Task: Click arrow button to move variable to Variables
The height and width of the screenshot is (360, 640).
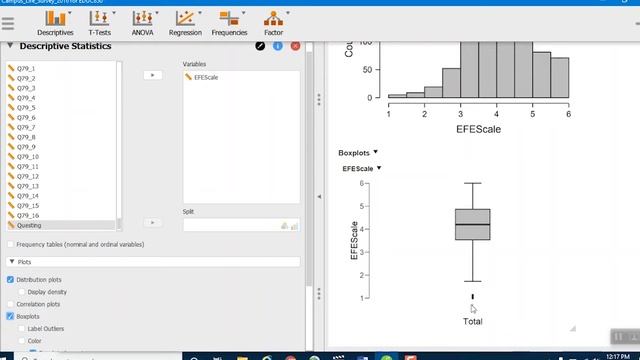Action: coord(153,75)
